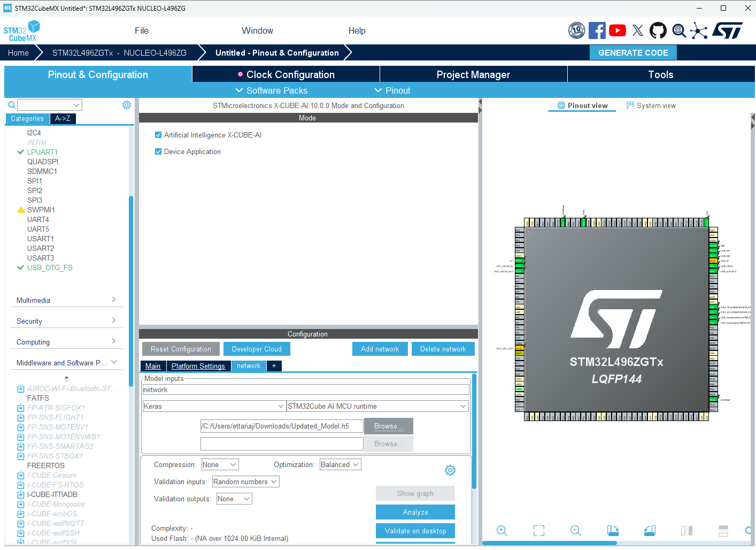Open the Platform Settings tab

[x=198, y=366]
